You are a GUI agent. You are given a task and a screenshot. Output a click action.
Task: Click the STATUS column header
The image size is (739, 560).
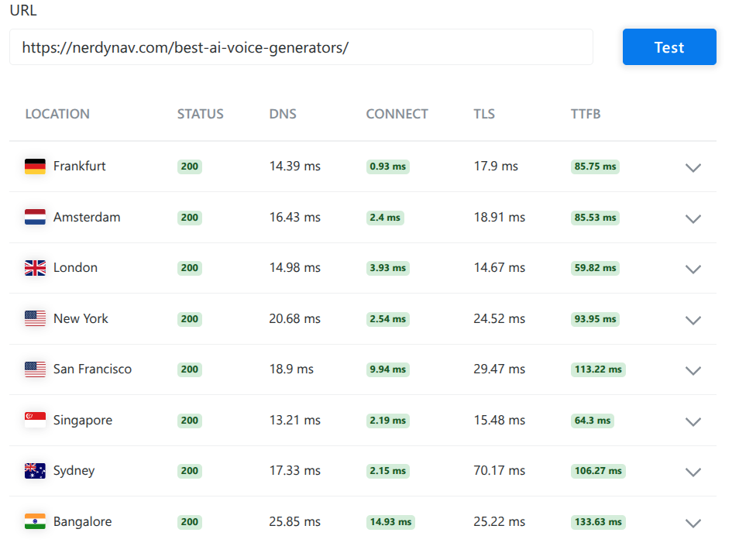pos(201,114)
